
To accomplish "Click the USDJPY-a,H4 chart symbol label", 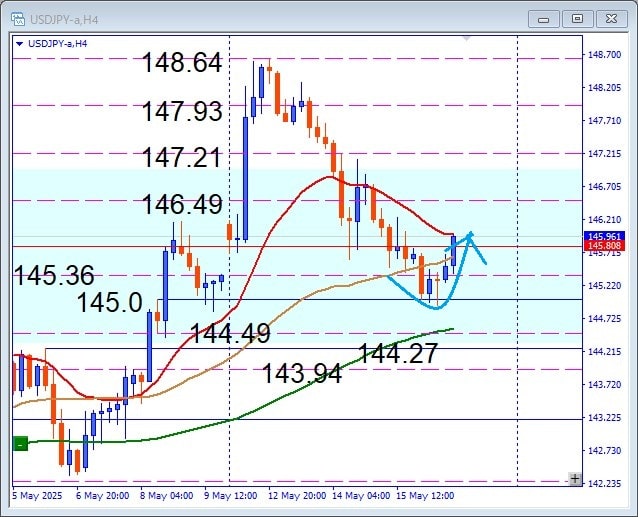I will pyautogui.click(x=57, y=44).
